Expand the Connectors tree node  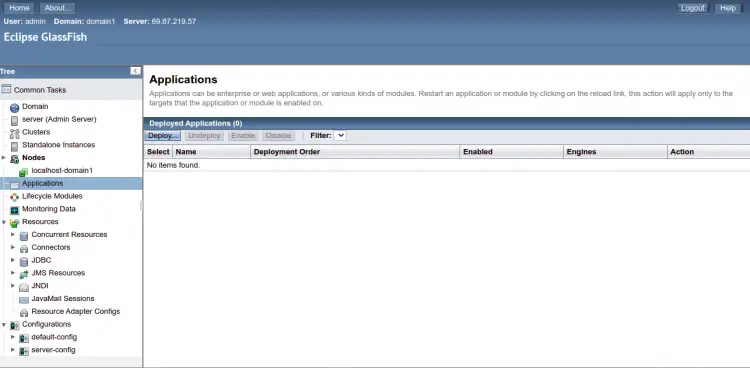[x=13, y=247]
